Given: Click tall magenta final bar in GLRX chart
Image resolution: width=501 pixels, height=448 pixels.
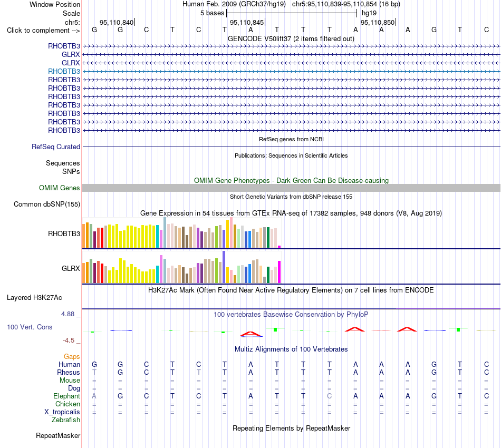Looking at the screenshot, I should (280, 272).
